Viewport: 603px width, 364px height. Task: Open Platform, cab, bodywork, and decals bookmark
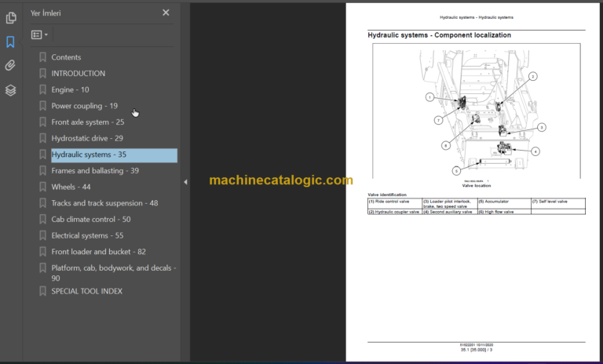tap(114, 272)
